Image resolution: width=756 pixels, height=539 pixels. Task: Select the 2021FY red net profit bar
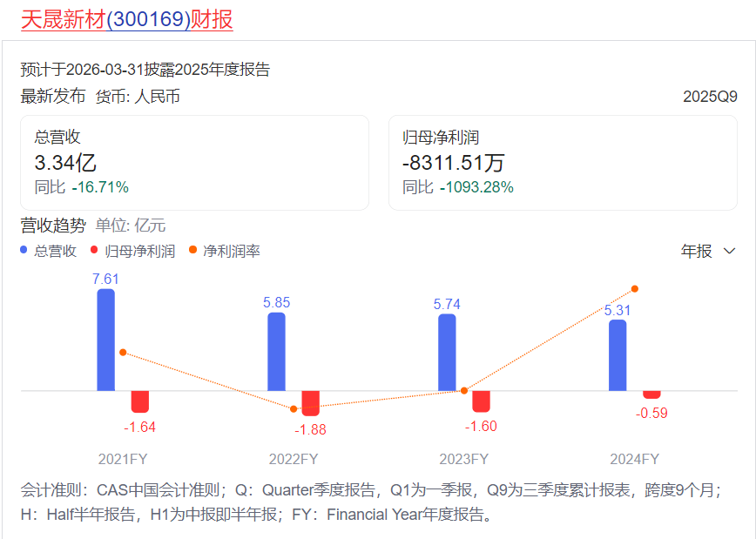(x=140, y=401)
